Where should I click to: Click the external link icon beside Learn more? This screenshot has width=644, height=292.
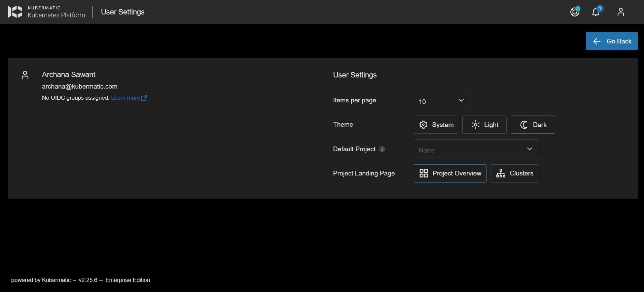point(144,98)
